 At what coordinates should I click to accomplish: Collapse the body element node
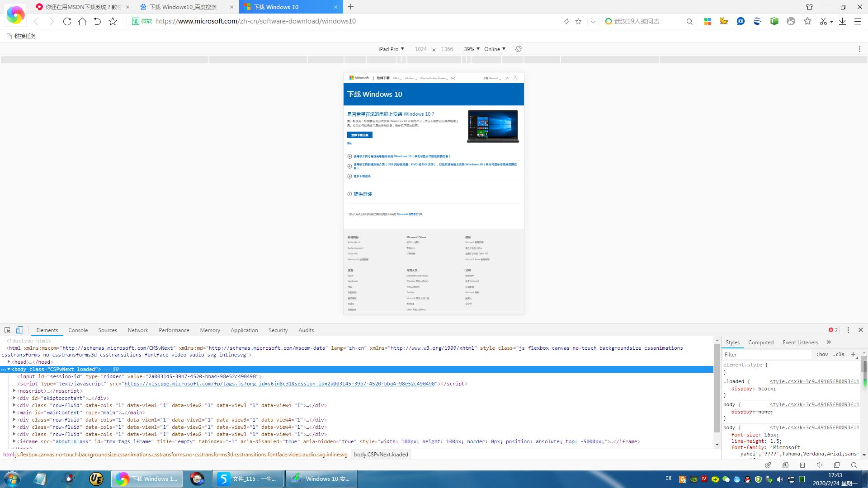pyautogui.click(x=9, y=369)
